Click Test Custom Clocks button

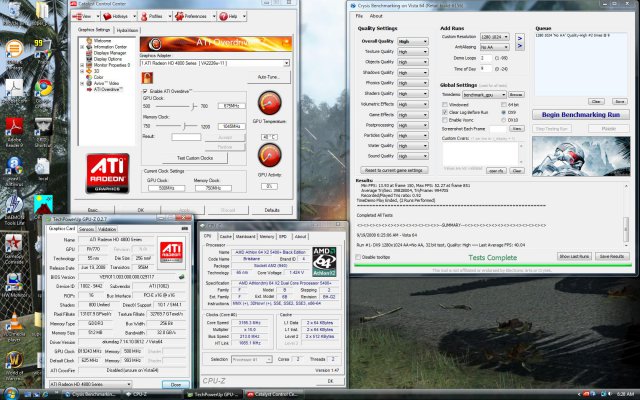(195, 158)
